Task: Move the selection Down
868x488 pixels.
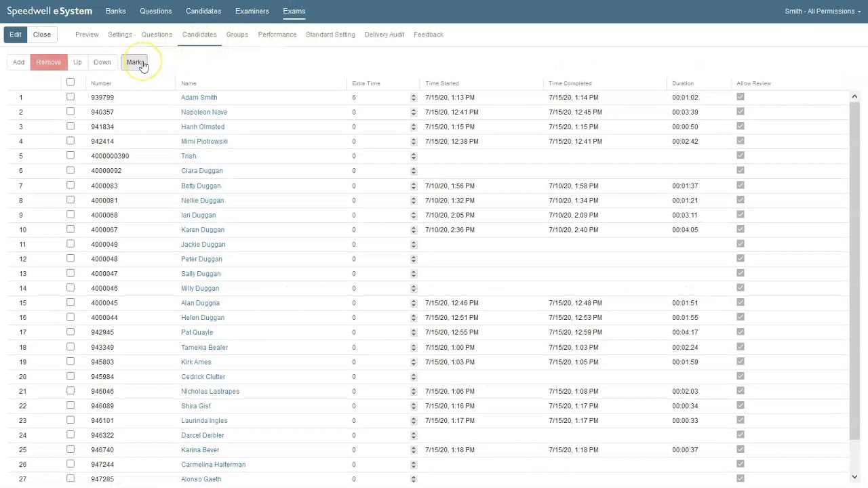Action: [x=102, y=62]
